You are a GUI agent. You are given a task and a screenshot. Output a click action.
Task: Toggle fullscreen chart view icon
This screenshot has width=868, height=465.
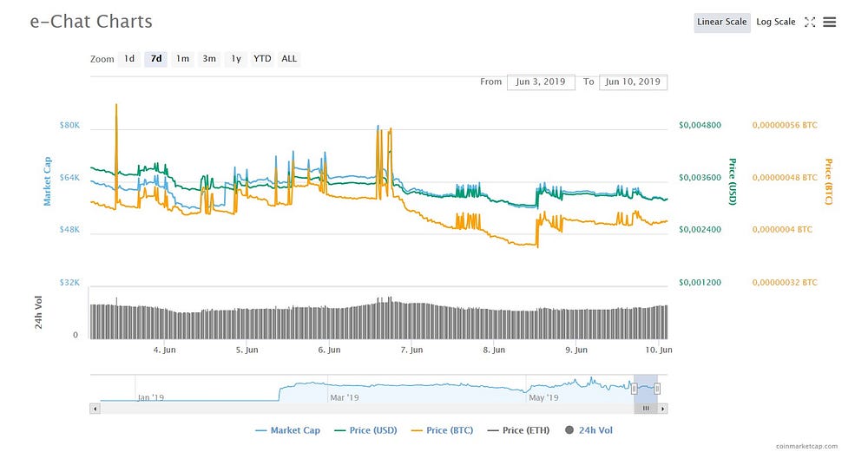(810, 23)
